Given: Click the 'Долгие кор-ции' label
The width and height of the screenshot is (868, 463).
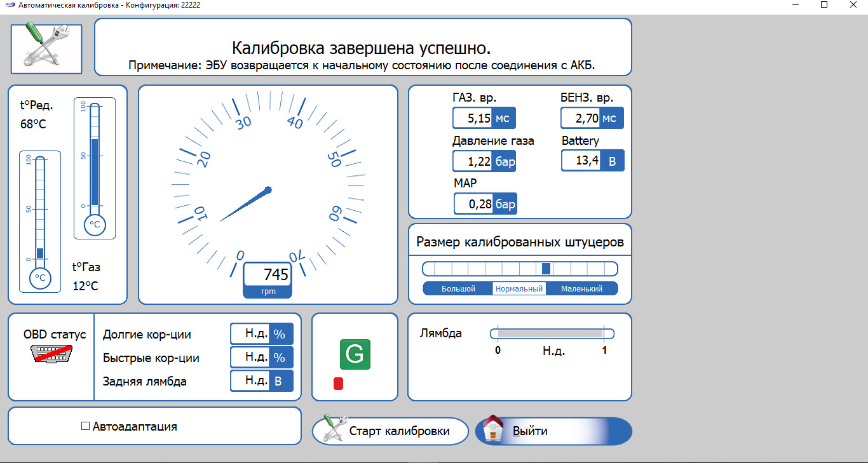Looking at the screenshot, I should pos(147,335).
